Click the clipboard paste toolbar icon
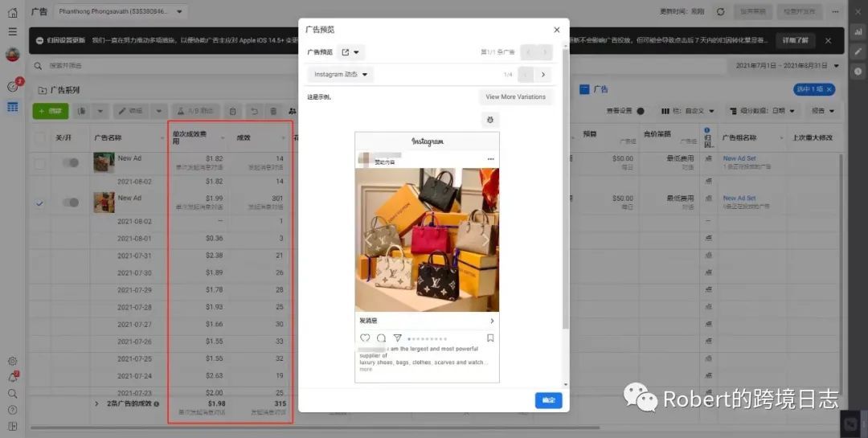This screenshot has width=868, height=438. tap(232, 111)
